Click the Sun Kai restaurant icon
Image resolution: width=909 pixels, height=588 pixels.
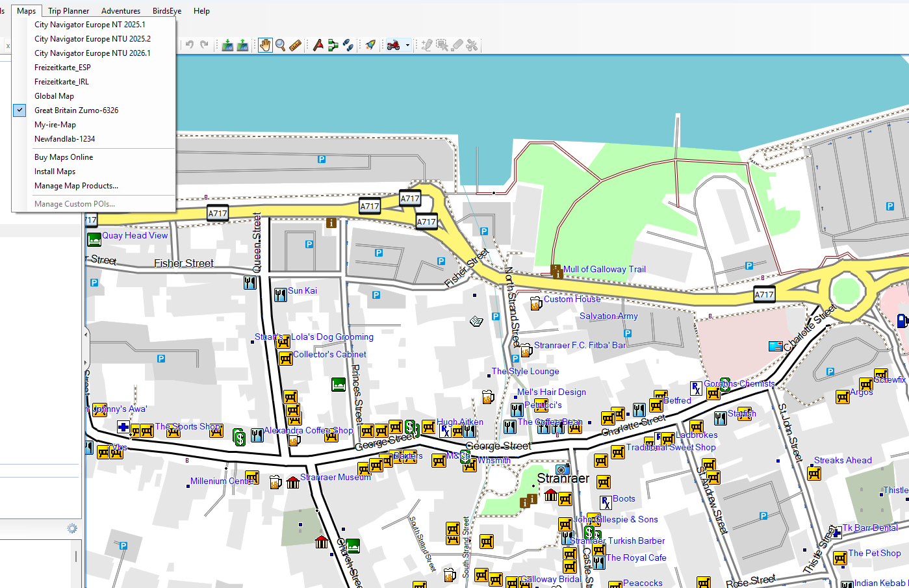coord(281,295)
